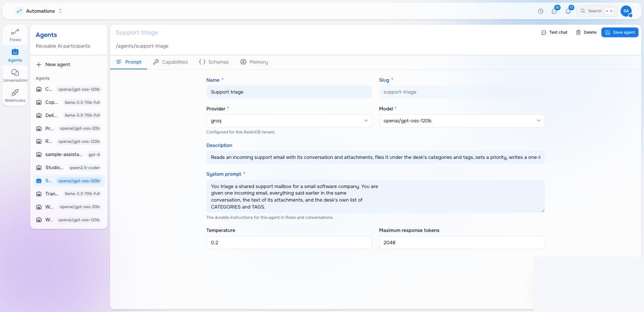Screen dimensions: 644x312
Task: Click the global Search box
Action: [597, 11]
